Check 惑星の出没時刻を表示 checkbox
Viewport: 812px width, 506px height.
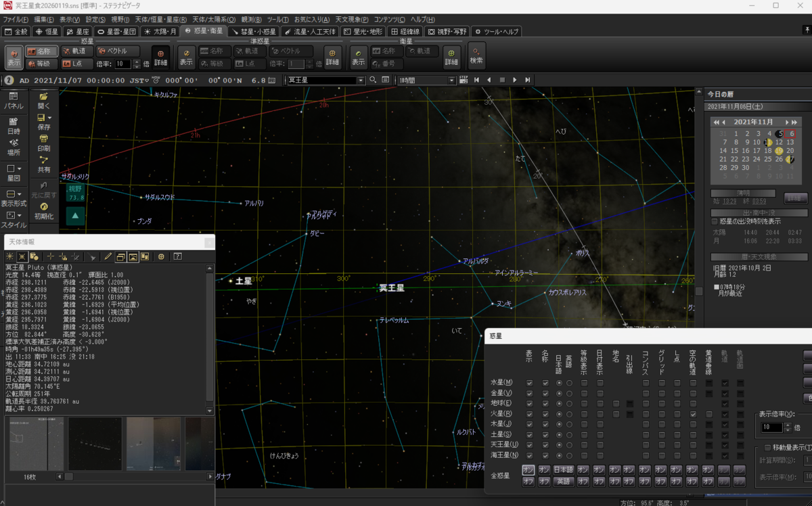(715, 221)
